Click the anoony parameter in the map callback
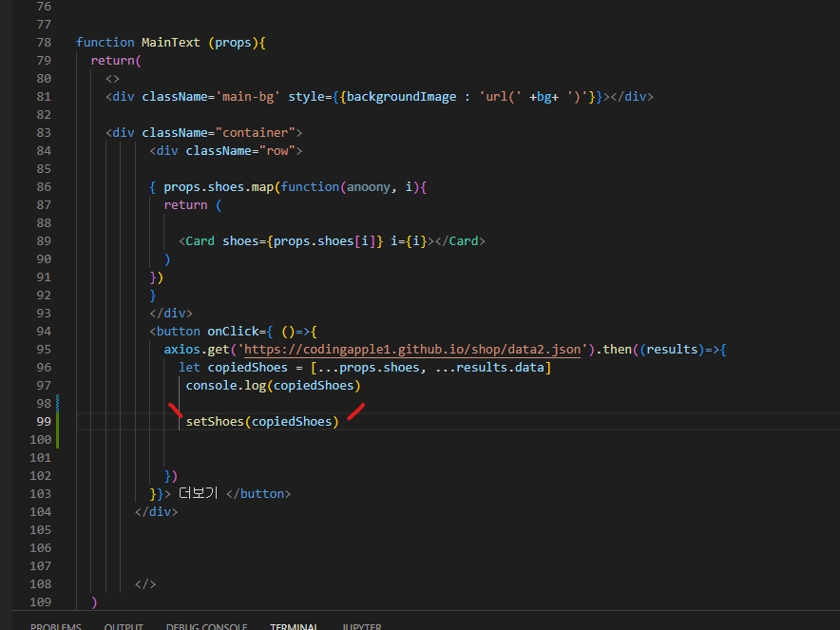840x630 pixels. (x=369, y=187)
